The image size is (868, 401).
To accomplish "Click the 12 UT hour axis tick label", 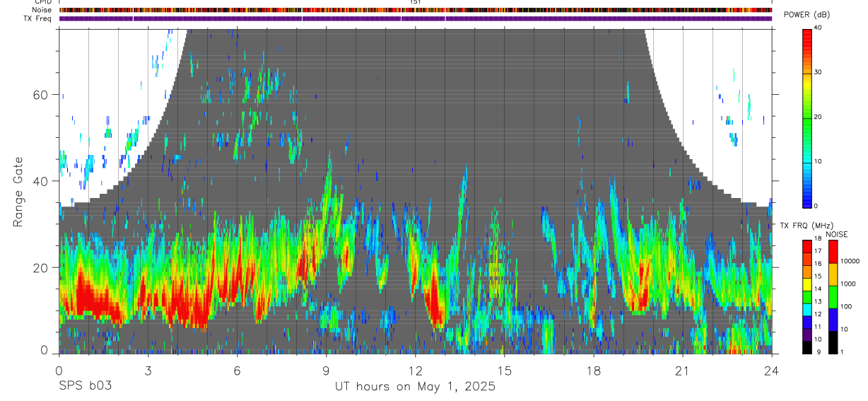I will 416,371.
